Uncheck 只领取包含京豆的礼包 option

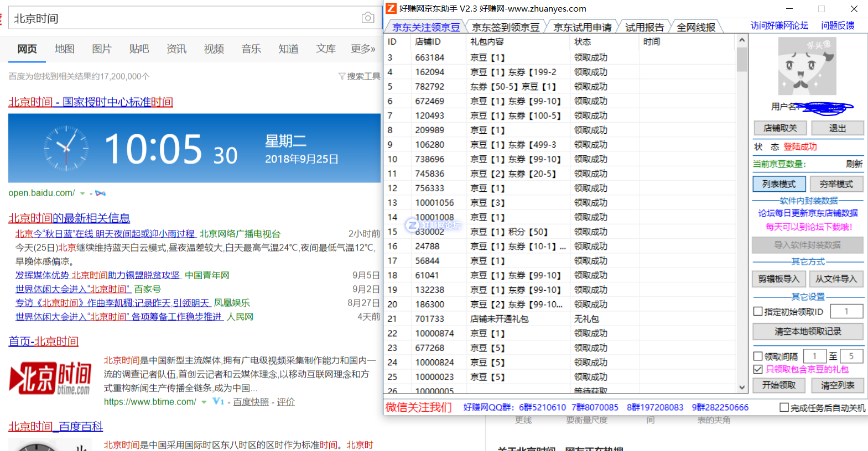(x=758, y=369)
